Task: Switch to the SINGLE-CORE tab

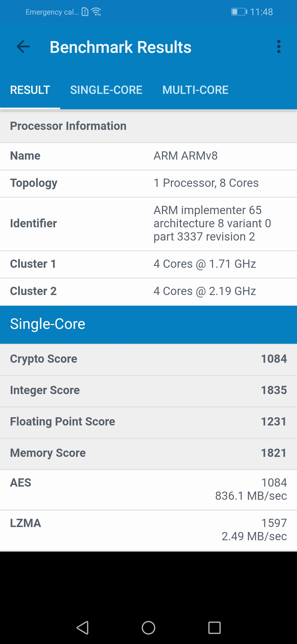Action: (x=106, y=90)
